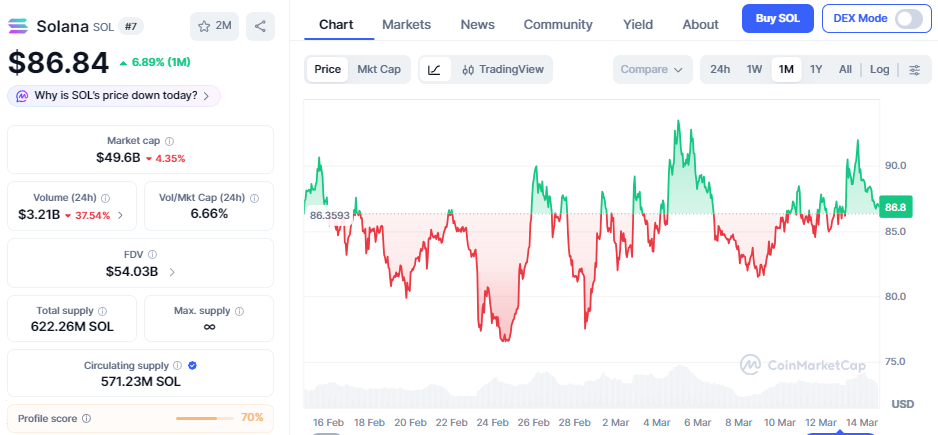Open the Markets tab
This screenshot has width=938, height=435.
pyautogui.click(x=406, y=24)
